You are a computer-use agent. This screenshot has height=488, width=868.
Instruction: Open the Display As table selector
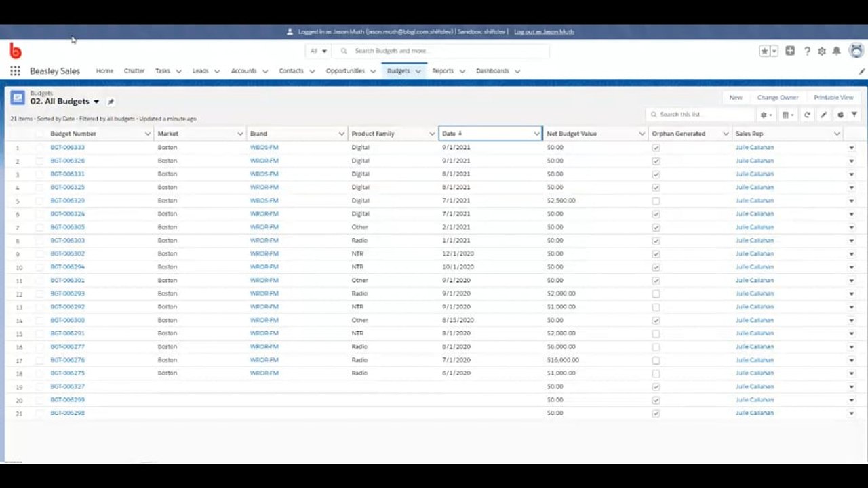pos(788,115)
